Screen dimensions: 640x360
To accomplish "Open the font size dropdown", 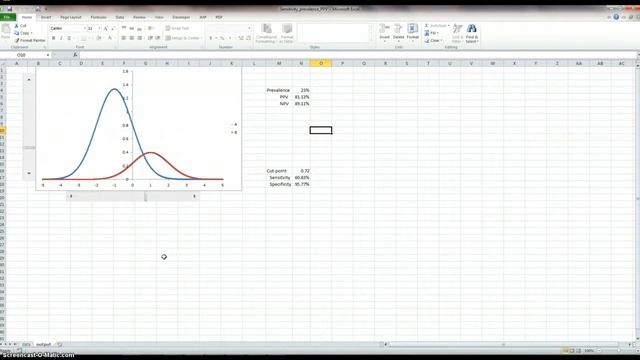I will pyautogui.click(x=99, y=28).
